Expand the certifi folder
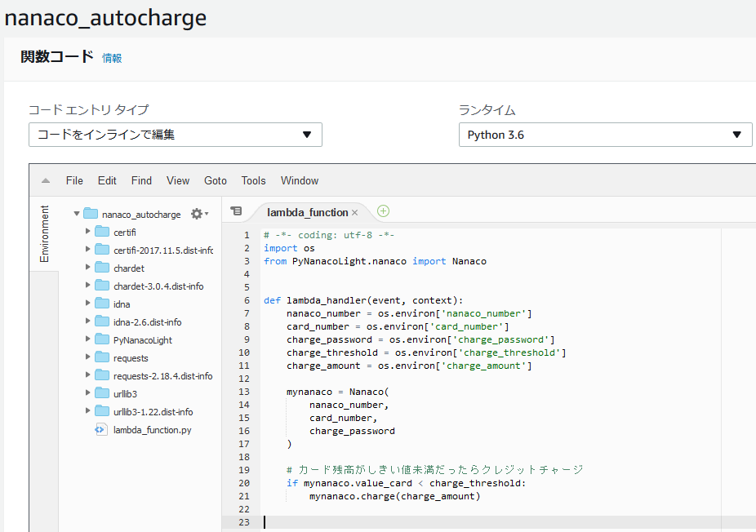Image resolution: width=756 pixels, height=532 pixels. [x=88, y=233]
